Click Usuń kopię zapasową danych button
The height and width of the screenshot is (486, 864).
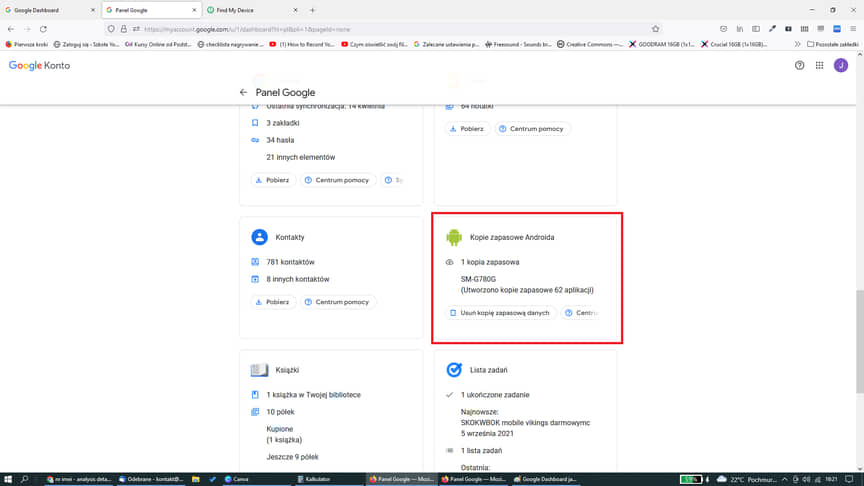[x=500, y=313]
